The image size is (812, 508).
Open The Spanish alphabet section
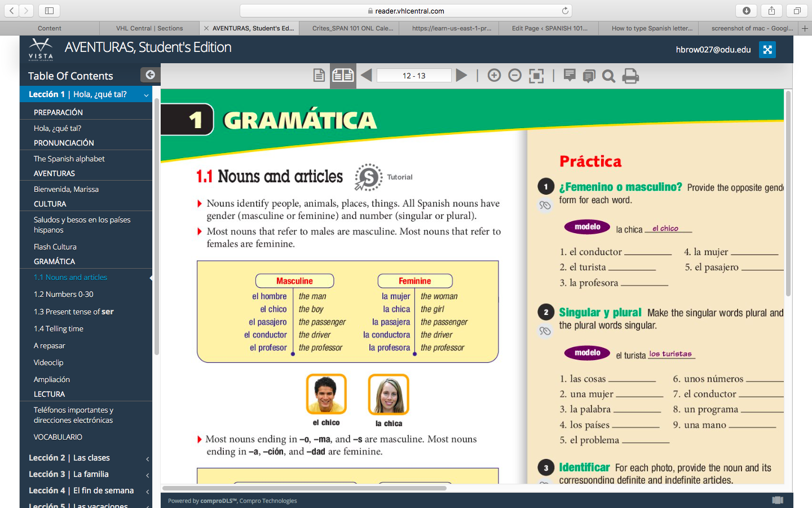69,159
